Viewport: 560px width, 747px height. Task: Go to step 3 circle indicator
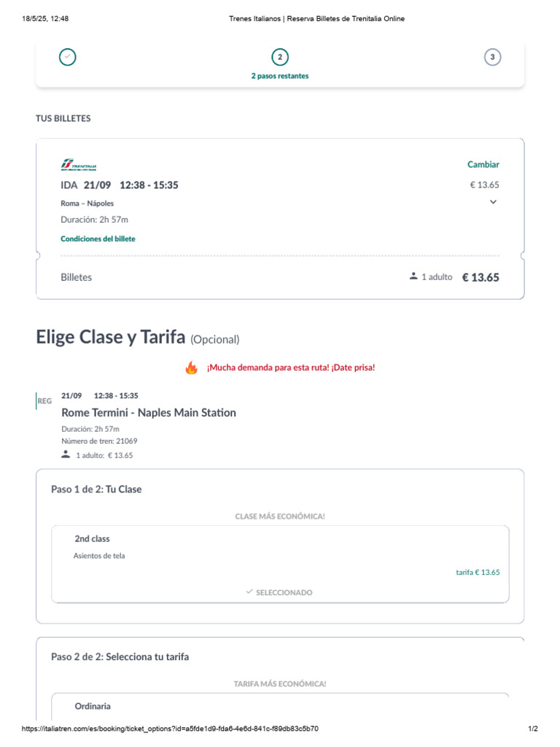pyautogui.click(x=492, y=57)
